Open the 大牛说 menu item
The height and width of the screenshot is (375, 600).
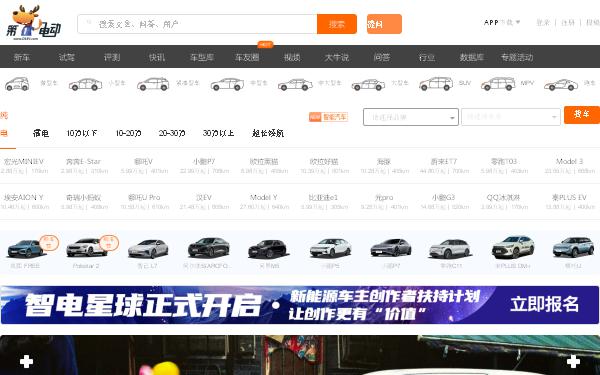point(337,57)
